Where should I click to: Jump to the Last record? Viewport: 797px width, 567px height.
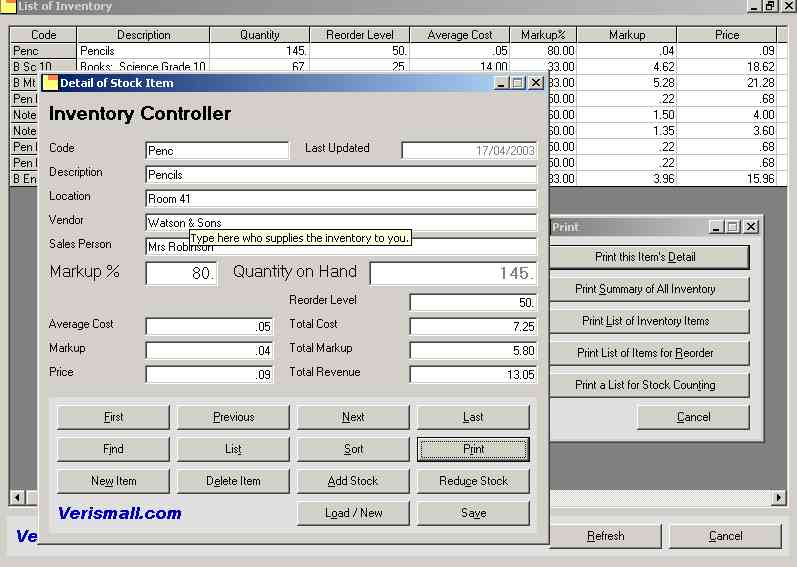click(473, 417)
